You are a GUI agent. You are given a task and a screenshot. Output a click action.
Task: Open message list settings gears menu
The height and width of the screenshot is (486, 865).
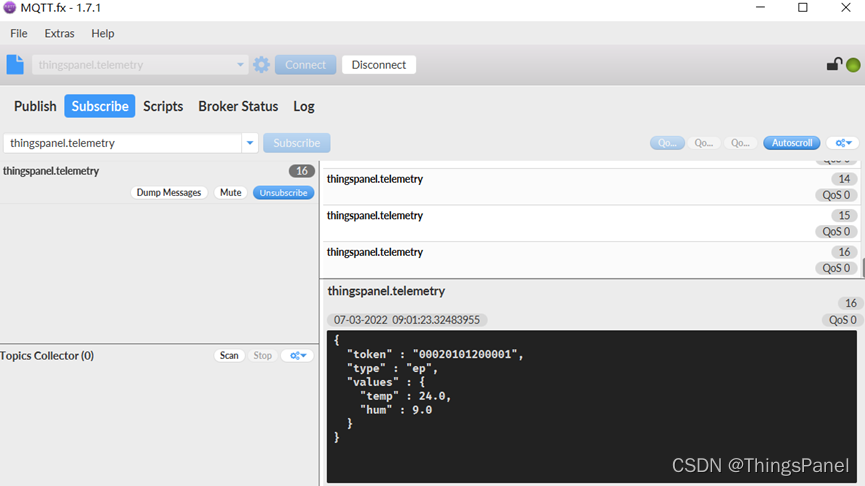coord(843,143)
